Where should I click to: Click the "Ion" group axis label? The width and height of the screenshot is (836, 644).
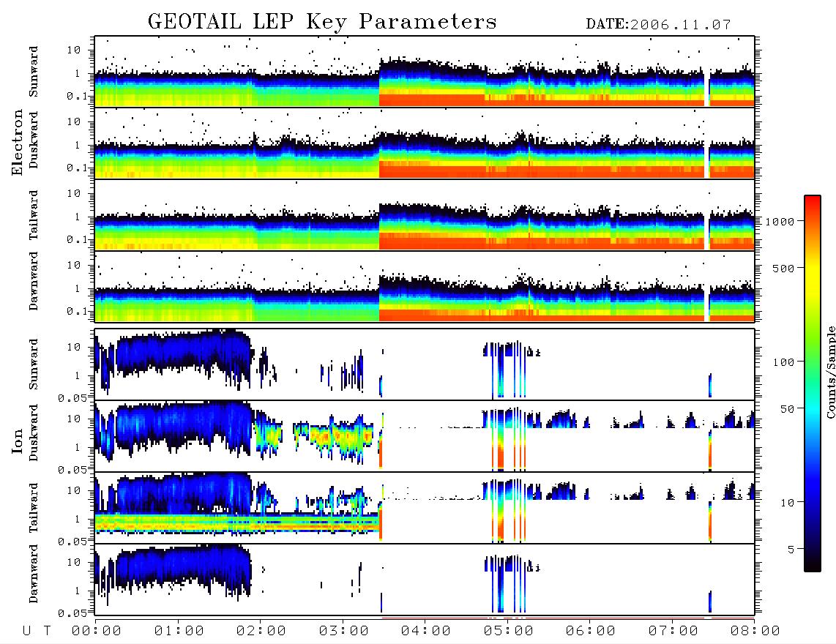click(17, 441)
